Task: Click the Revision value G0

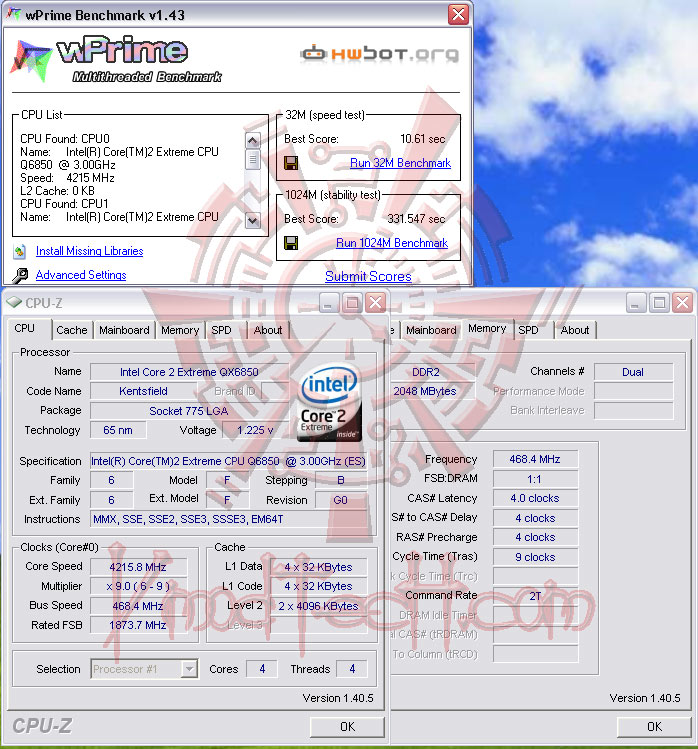Action: [341, 500]
